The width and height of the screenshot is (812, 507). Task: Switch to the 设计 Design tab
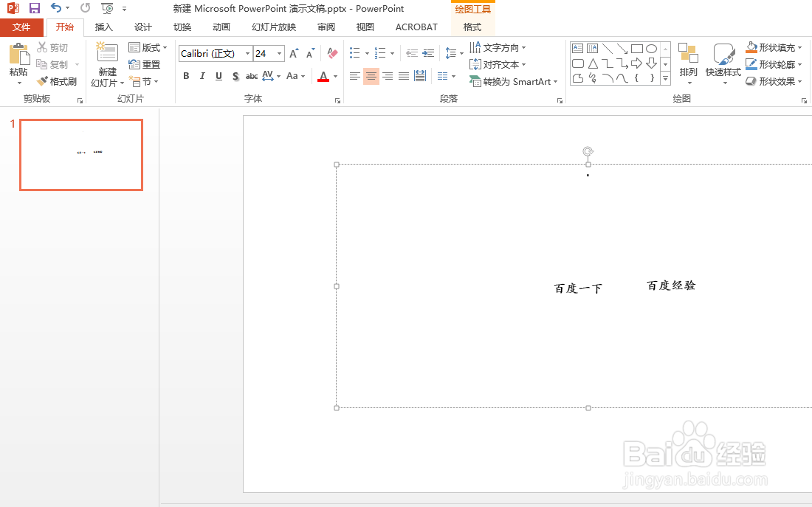pyautogui.click(x=143, y=27)
